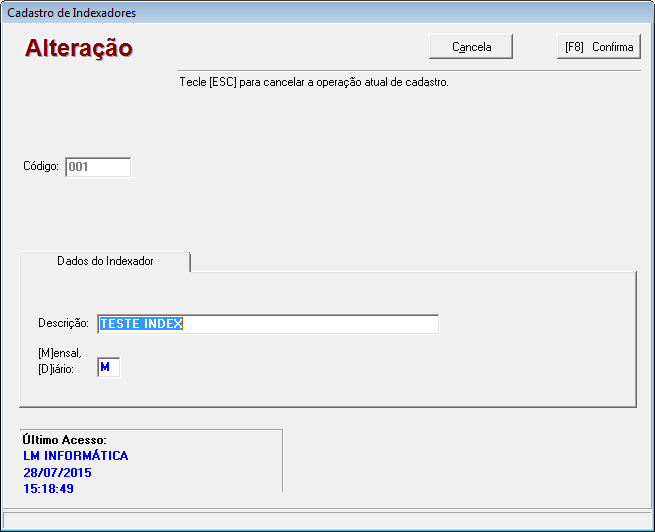Click the Mensal/Diário field showing M
The width and height of the screenshot is (655, 532).
(109, 367)
